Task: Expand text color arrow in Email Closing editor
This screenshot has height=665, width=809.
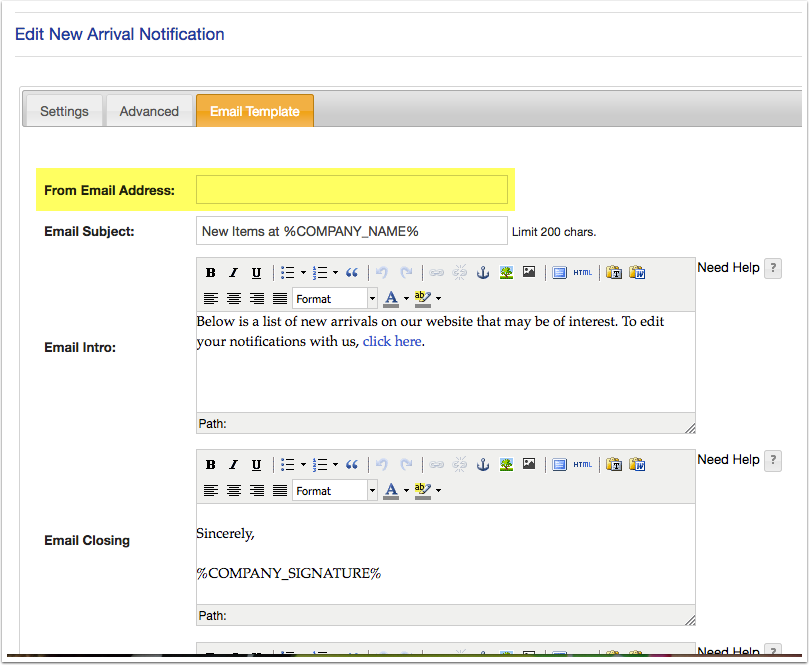Action: tap(406, 490)
